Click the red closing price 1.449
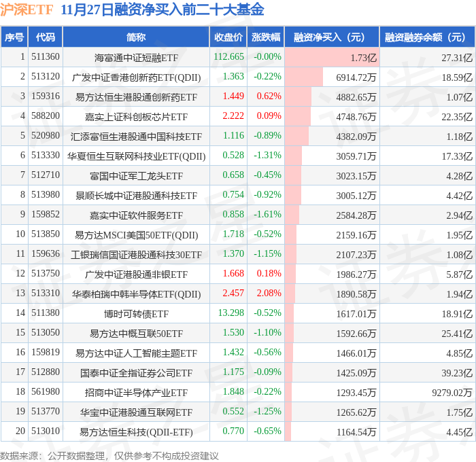The height and width of the screenshot is (462, 476). 233,96
